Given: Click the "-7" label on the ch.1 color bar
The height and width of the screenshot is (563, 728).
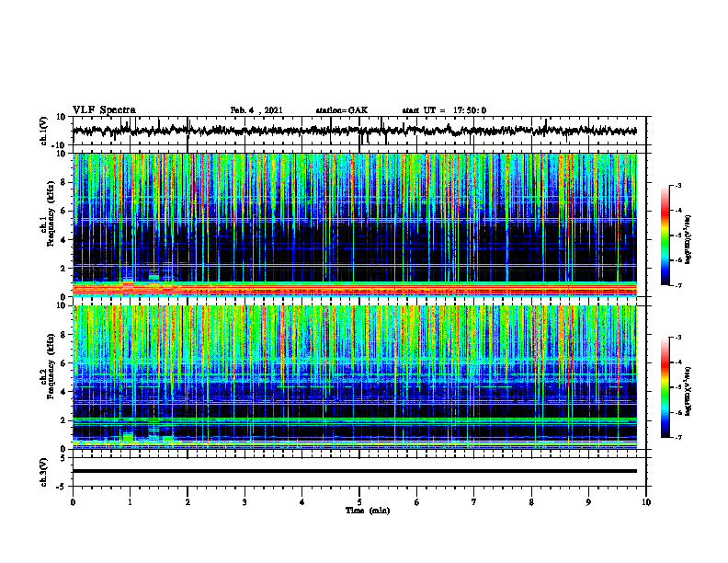Looking at the screenshot, I should pos(678,285).
